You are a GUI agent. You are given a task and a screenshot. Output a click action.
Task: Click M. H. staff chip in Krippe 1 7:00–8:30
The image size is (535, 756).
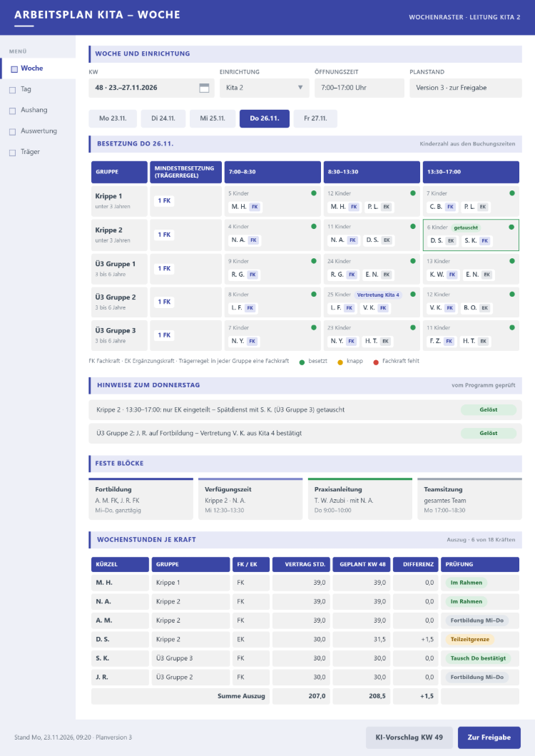[245, 207]
